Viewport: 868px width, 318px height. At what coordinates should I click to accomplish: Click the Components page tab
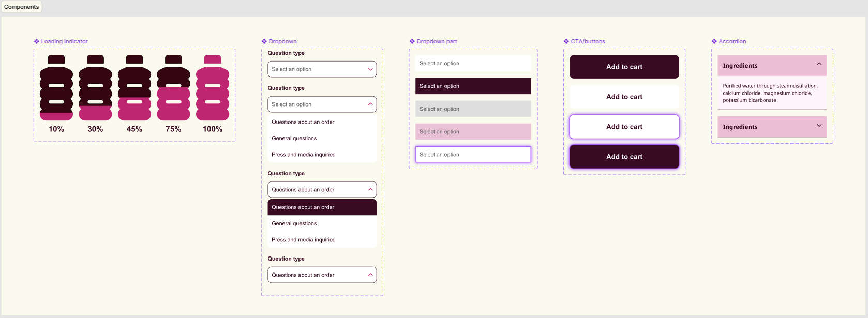click(x=21, y=7)
